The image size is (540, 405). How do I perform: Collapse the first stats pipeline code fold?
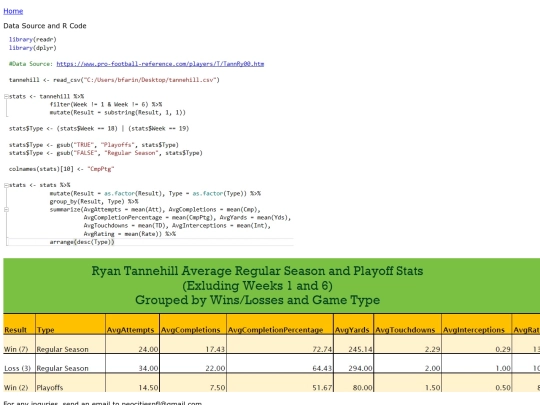(x=6, y=96)
